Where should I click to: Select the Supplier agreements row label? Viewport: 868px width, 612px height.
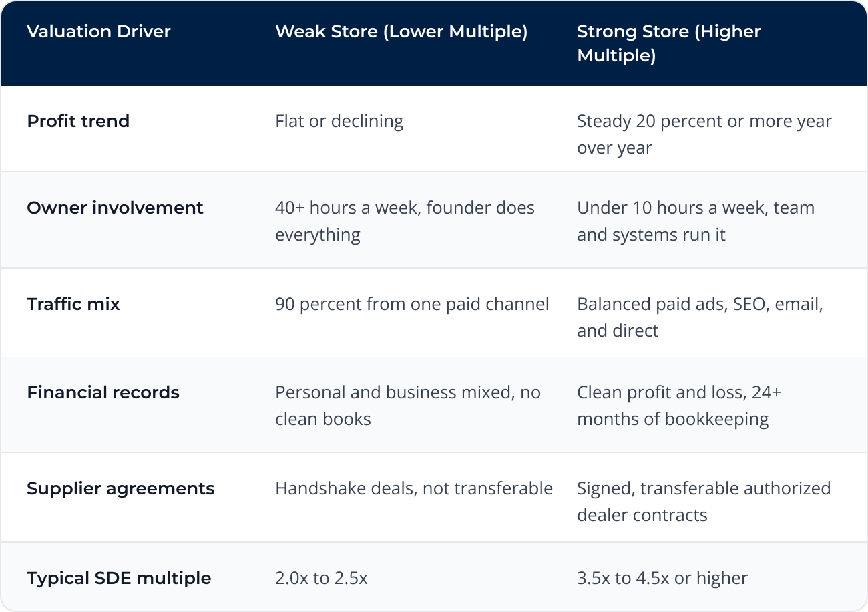tap(121, 488)
